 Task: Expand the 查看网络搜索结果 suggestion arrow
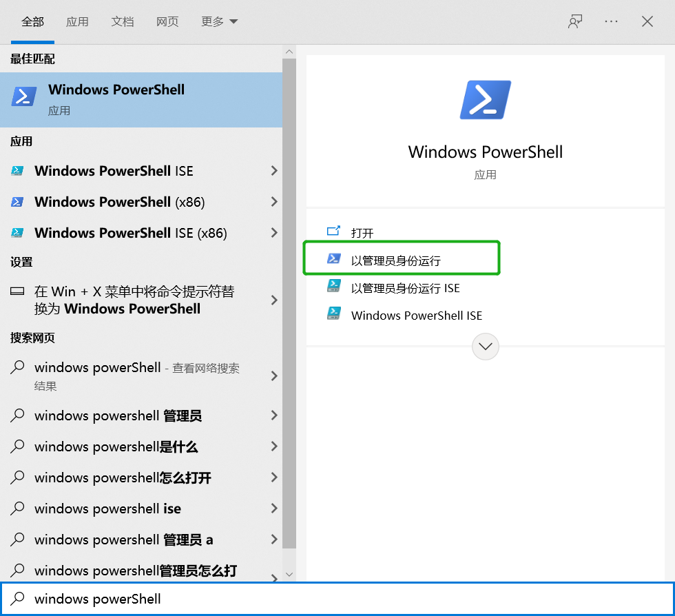[x=274, y=376]
